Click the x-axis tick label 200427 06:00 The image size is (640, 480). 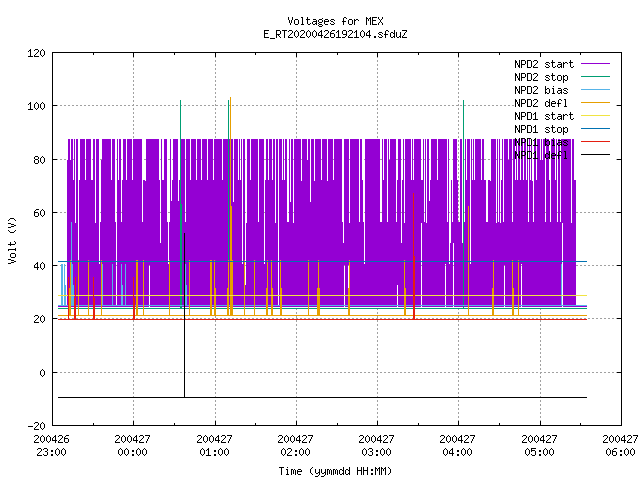pos(620,445)
